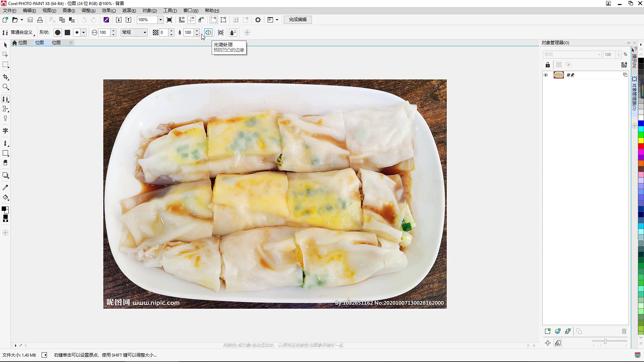Select the Crop tool

click(5, 77)
